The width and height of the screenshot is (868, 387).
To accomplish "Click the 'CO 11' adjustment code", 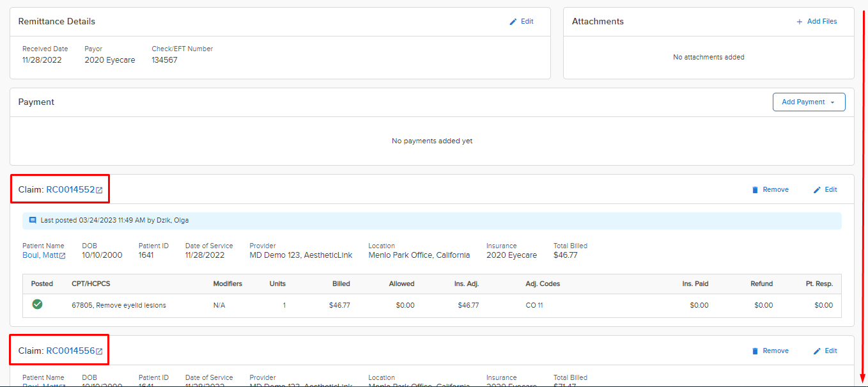I will click(534, 306).
